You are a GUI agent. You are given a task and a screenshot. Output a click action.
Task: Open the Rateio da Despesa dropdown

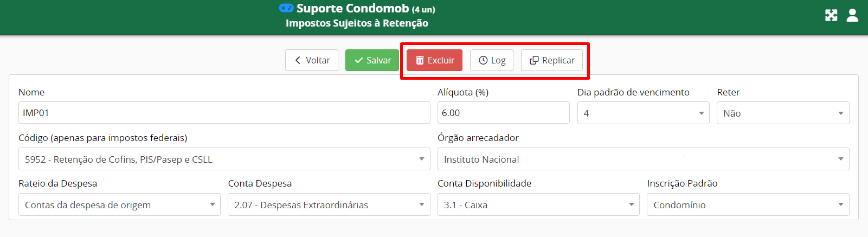tap(119, 204)
